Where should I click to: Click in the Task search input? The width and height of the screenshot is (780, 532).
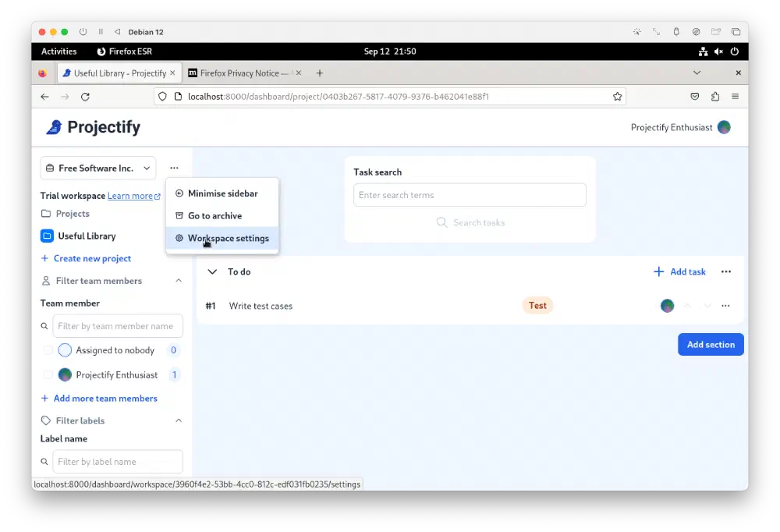pos(470,194)
